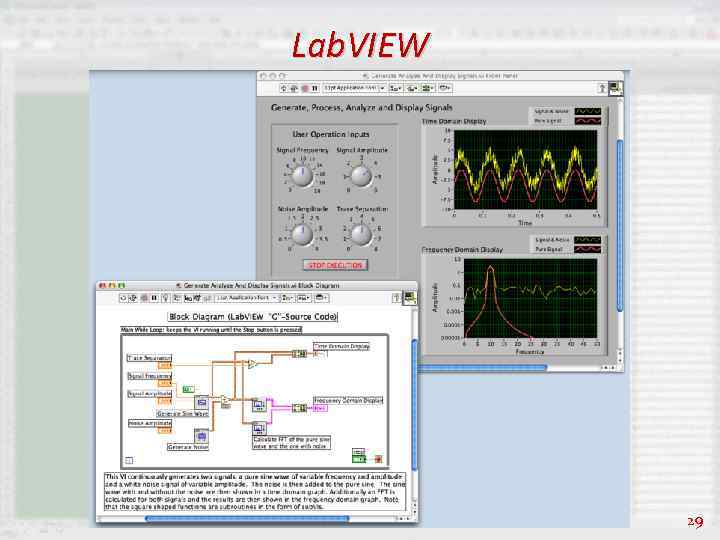Click upper FFT subVI icon in diagram
Viewport: 720px width, 540px height.
point(259,405)
